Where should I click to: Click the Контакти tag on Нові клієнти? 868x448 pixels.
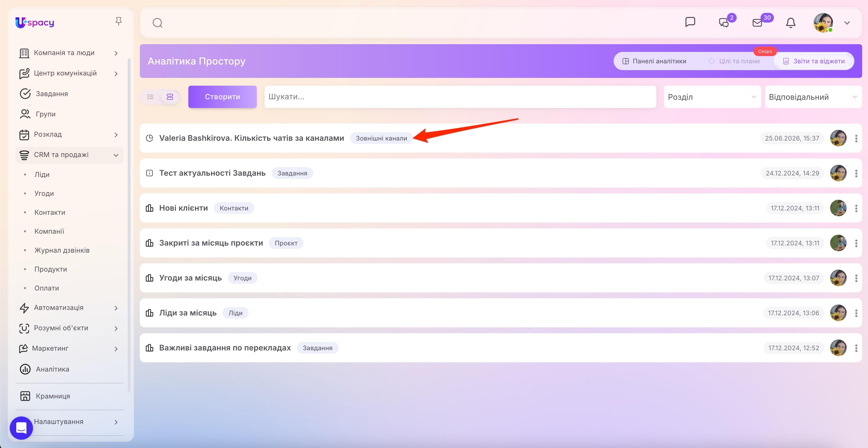(x=234, y=208)
